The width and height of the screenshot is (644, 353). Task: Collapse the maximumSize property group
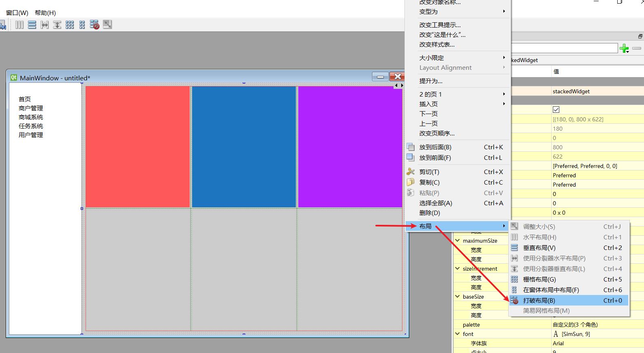click(458, 241)
